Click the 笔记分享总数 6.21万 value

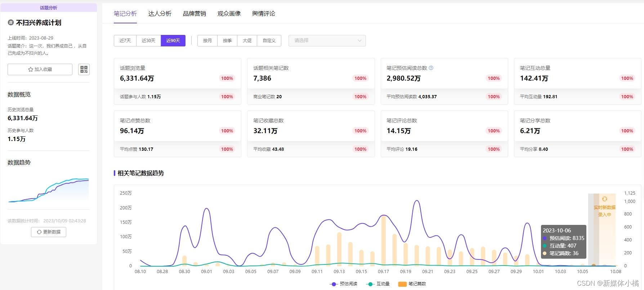coord(530,131)
